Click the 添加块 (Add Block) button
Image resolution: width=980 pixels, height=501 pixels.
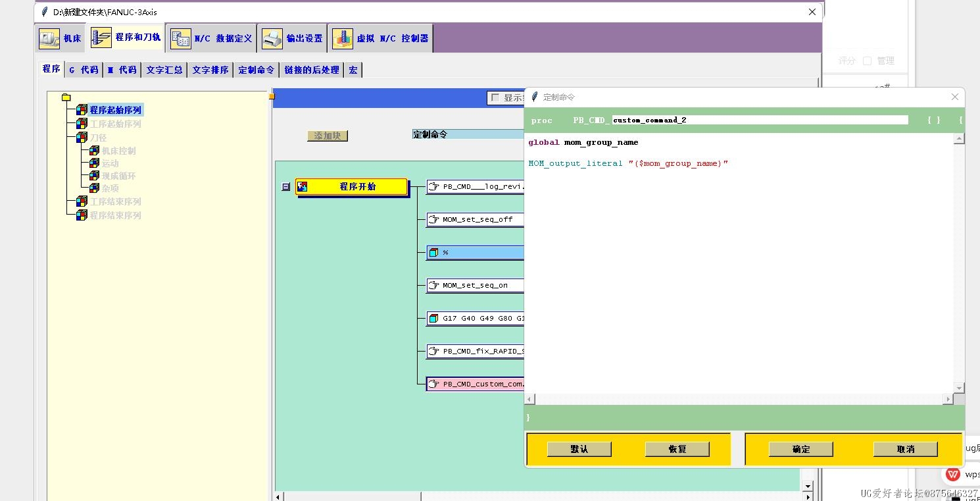tap(328, 136)
